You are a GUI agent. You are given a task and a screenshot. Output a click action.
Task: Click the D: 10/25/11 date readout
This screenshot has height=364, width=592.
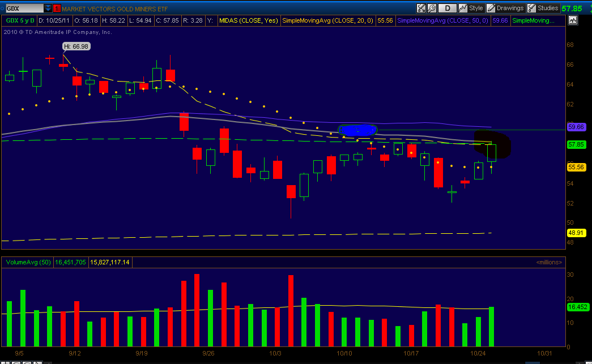click(54, 20)
